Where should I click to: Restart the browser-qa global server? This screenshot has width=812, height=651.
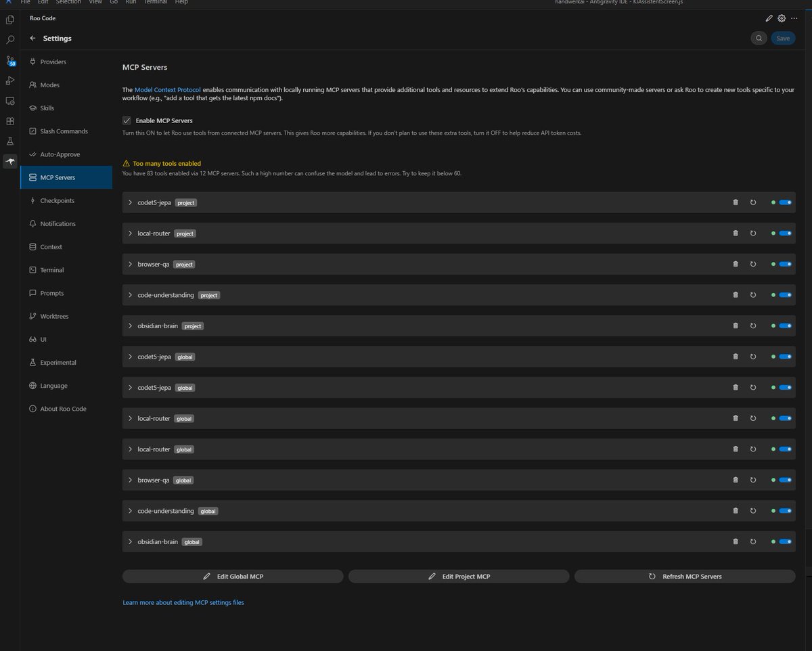click(x=753, y=480)
